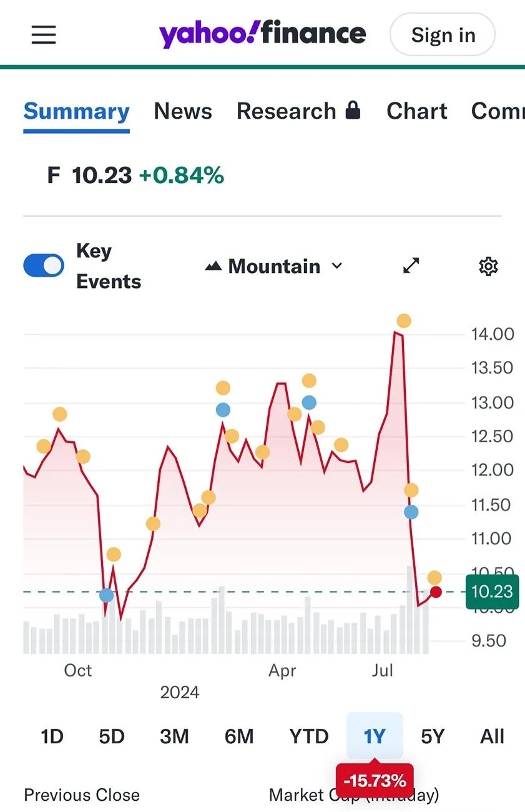Select the highest yellow event marker near 14.00
This screenshot has height=812, width=525.
404,321
